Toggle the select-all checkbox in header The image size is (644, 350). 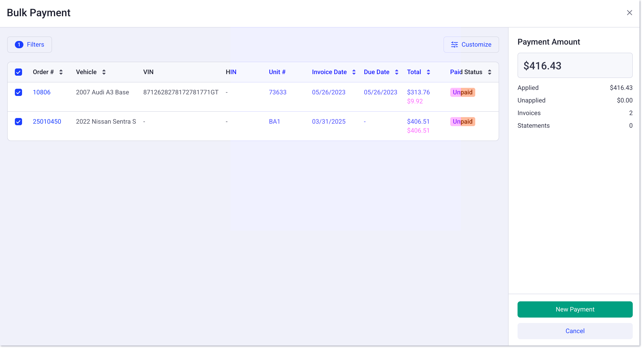pos(18,72)
